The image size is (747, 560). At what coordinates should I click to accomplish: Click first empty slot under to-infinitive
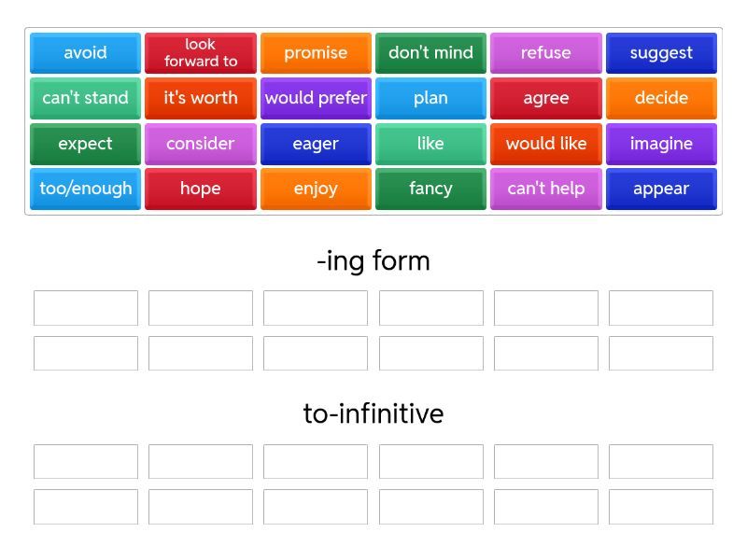pos(86,461)
